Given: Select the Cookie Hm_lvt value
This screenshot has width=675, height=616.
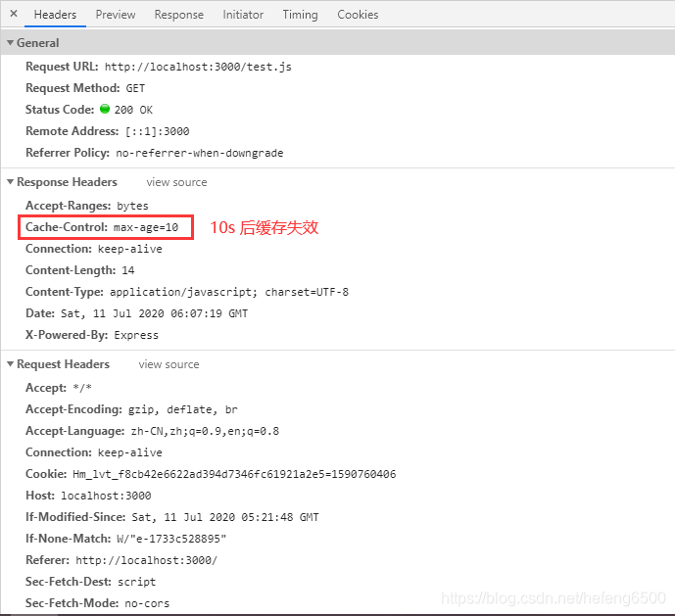Looking at the screenshot, I should coord(234,474).
